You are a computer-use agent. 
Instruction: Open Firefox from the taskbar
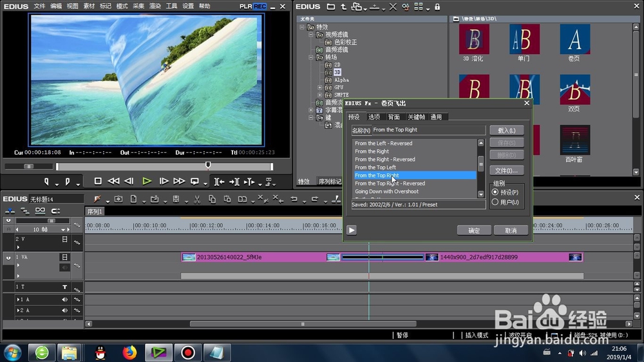coord(130,352)
